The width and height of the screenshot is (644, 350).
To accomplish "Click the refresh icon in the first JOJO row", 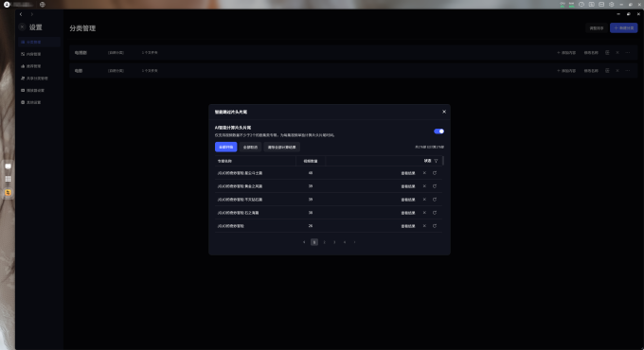I will click(x=435, y=173).
